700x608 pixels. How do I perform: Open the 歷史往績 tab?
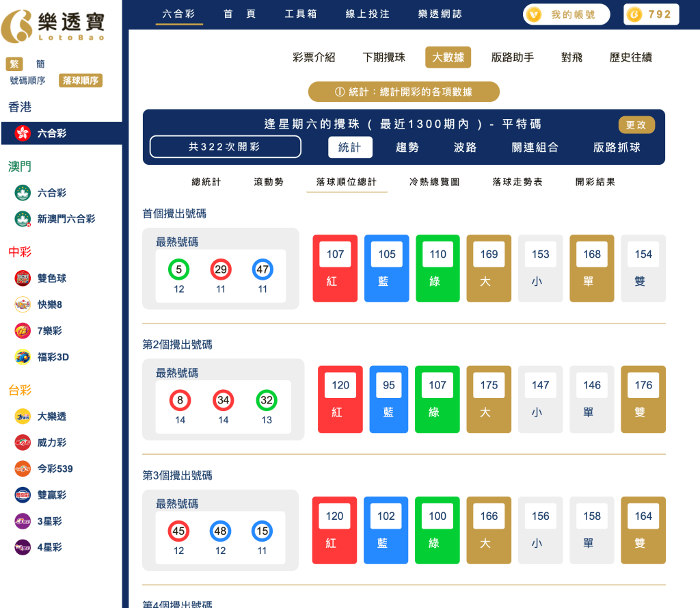630,57
